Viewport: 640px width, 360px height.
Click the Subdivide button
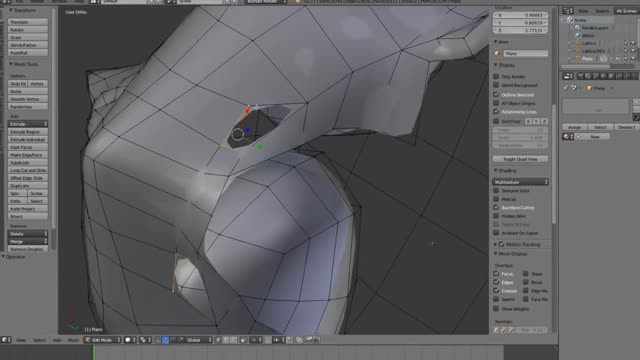point(28,162)
